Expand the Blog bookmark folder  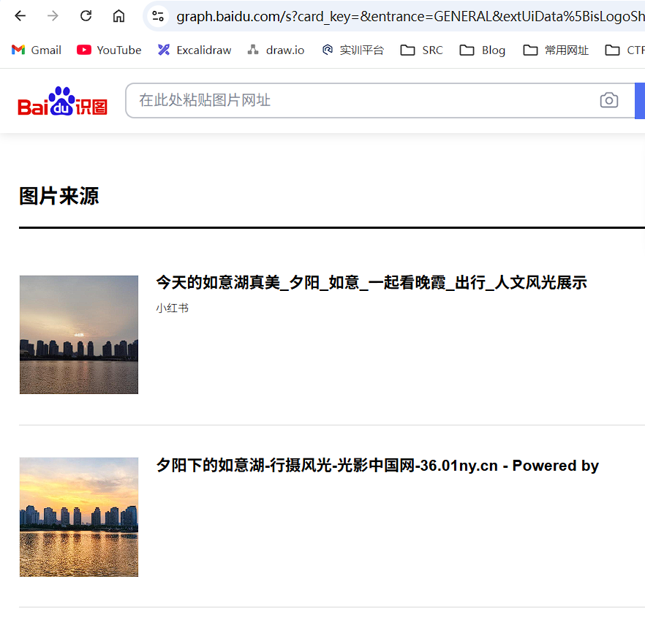[x=482, y=50]
